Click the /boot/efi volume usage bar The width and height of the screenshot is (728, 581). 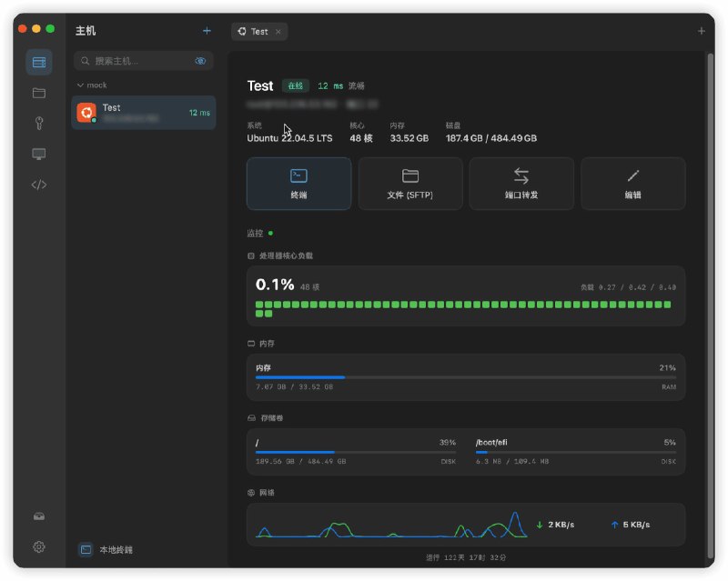pos(576,452)
